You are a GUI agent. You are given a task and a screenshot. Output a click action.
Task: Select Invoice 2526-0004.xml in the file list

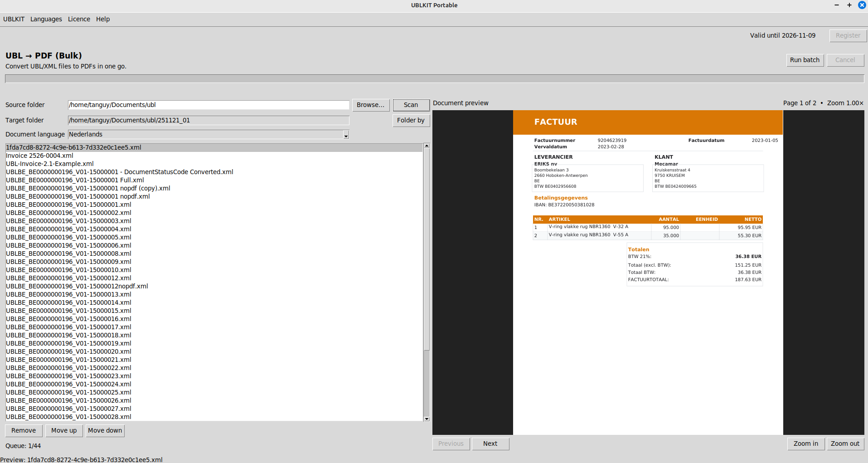point(39,156)
